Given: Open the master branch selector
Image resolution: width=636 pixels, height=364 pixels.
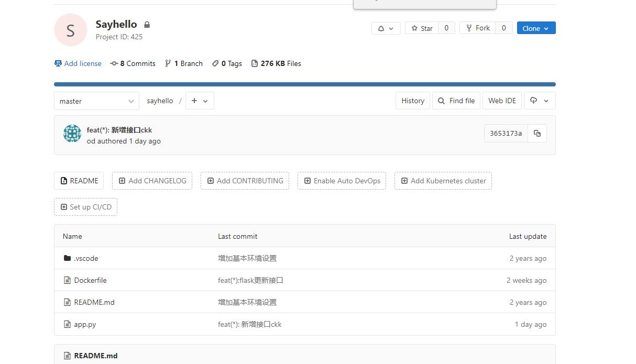Looking at the screenshot, I should (96, 101).
